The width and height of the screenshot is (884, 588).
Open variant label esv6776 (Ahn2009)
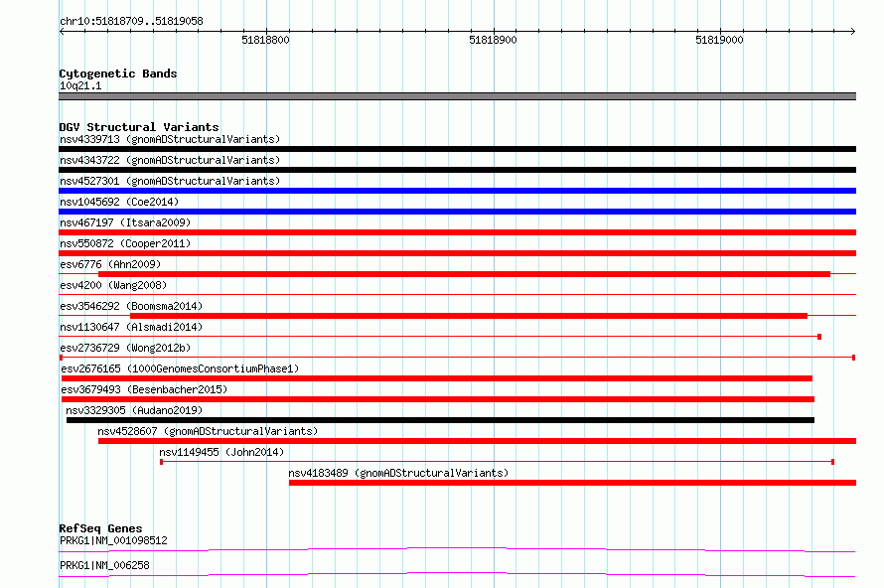[110, 264]
